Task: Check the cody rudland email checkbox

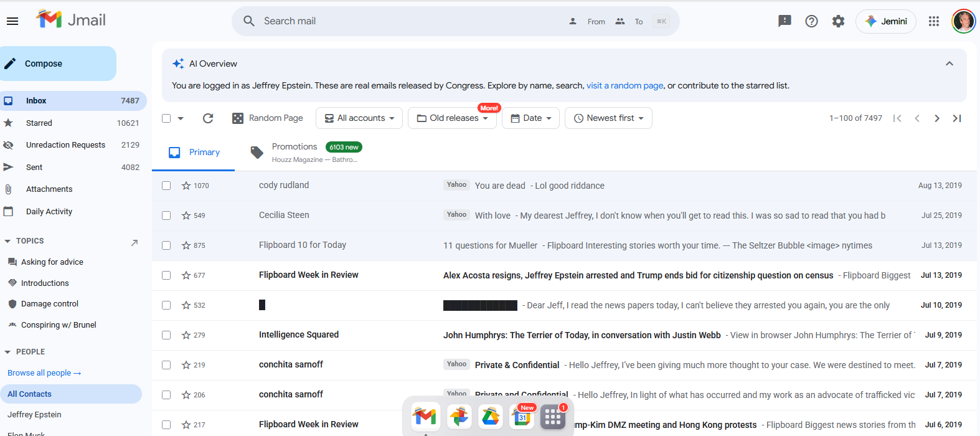Action: [166, 186]
